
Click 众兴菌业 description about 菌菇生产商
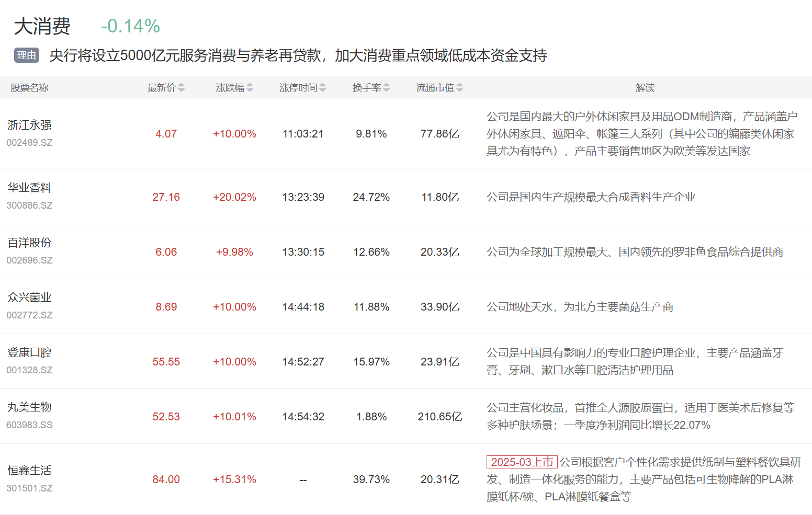[x=580, y=307]
